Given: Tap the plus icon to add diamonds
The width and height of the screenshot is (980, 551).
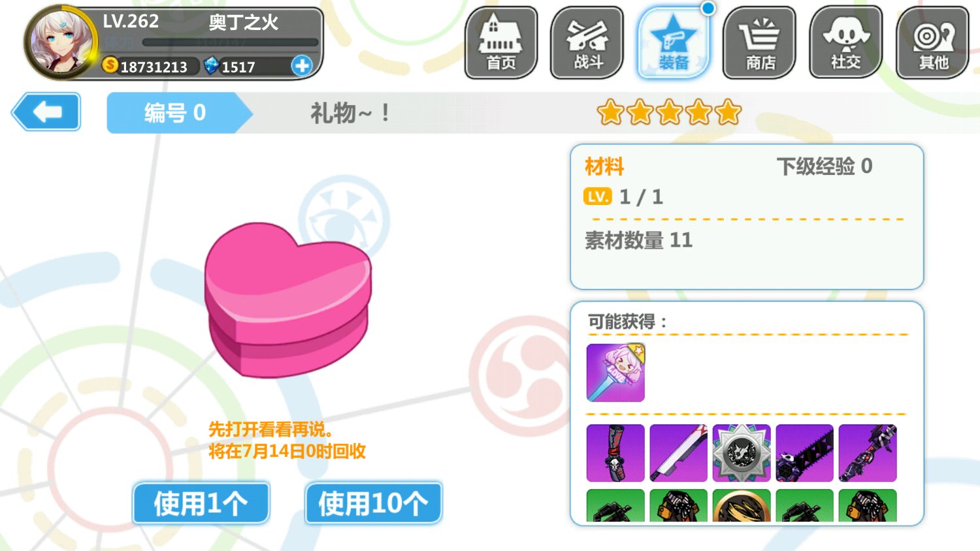Looking at the screenshot, I should (x=302, y=66).
